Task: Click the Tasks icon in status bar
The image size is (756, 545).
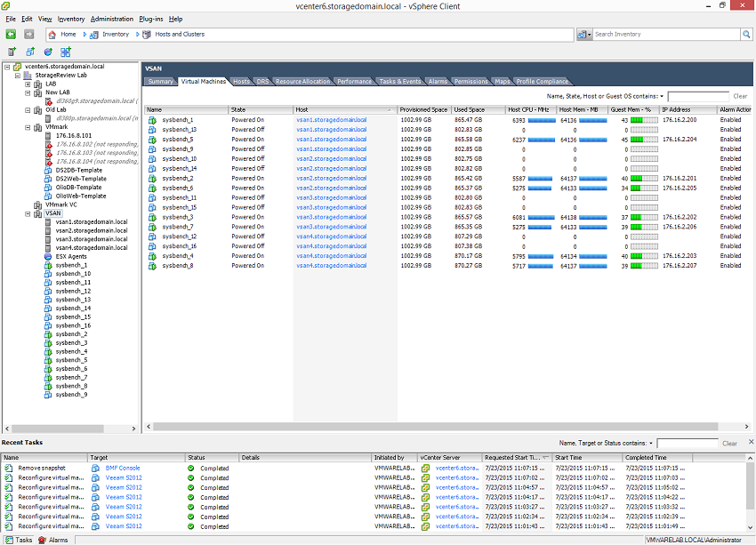Action: (9, 540)
